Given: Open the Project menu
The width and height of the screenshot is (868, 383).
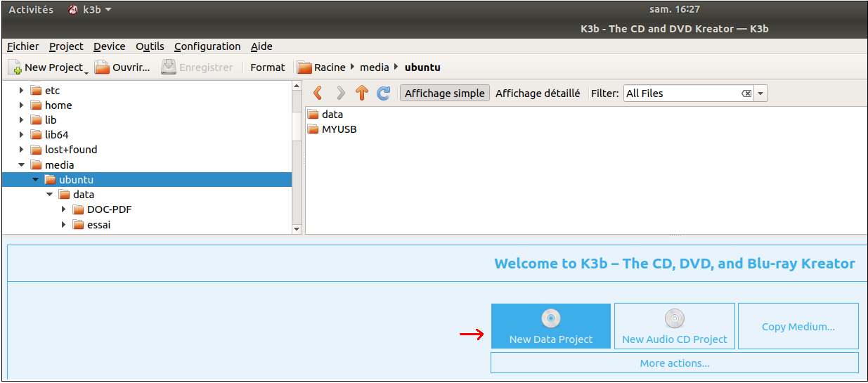Looking at the screenshot, I should [x=66, y=46].
